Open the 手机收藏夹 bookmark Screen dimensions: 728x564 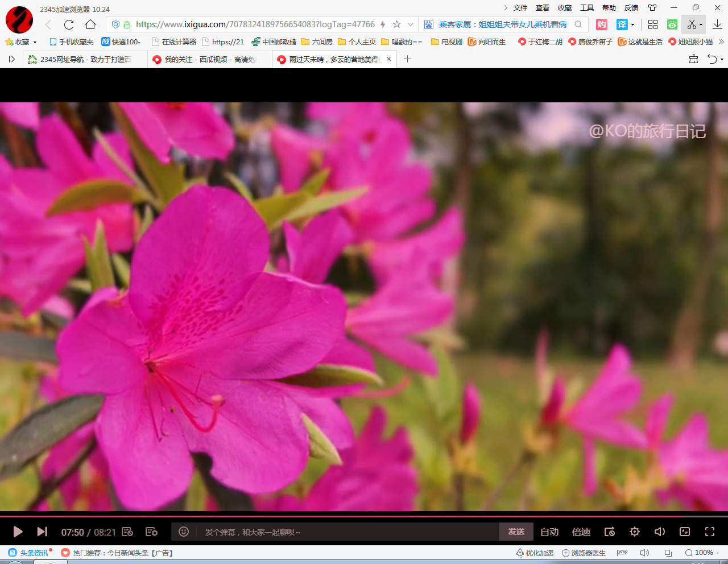click(71, 42)
